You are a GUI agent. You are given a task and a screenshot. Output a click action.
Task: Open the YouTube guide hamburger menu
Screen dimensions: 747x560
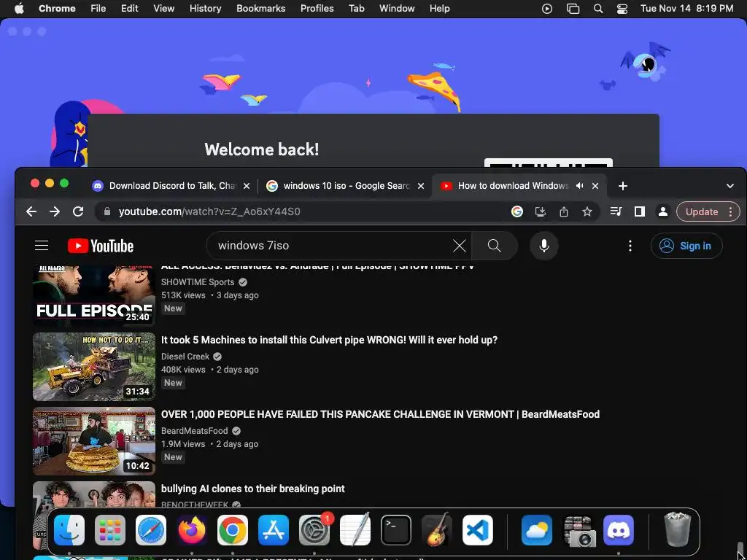[x=42, y=246]
